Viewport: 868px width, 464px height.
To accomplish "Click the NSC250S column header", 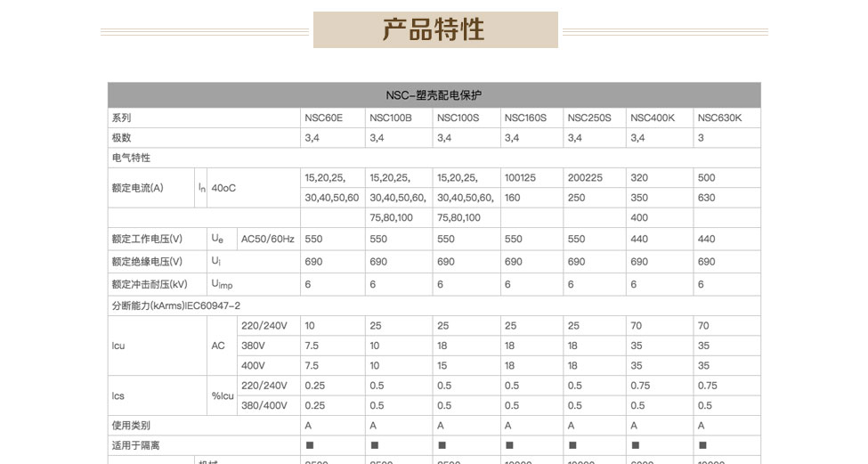I will point(589,118).
